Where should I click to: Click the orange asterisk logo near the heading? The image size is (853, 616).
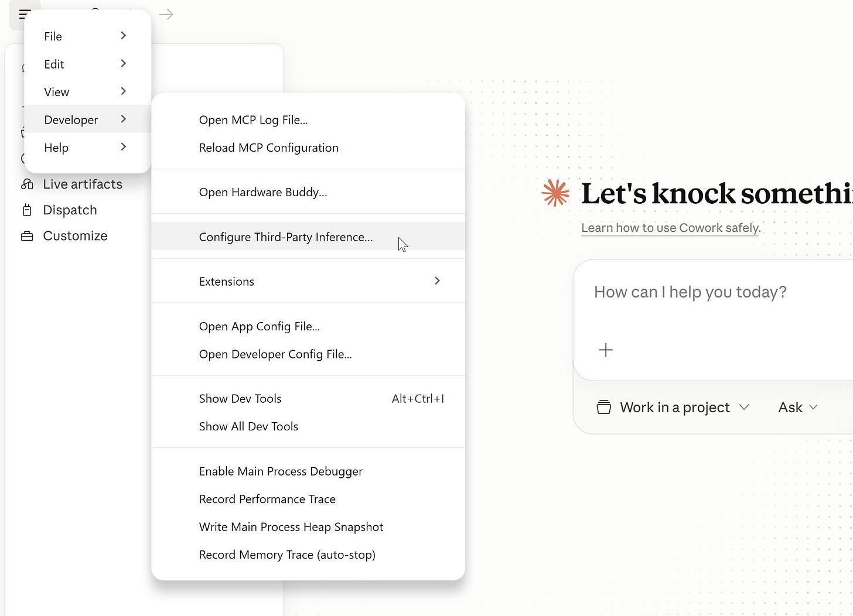pos(555,193)
